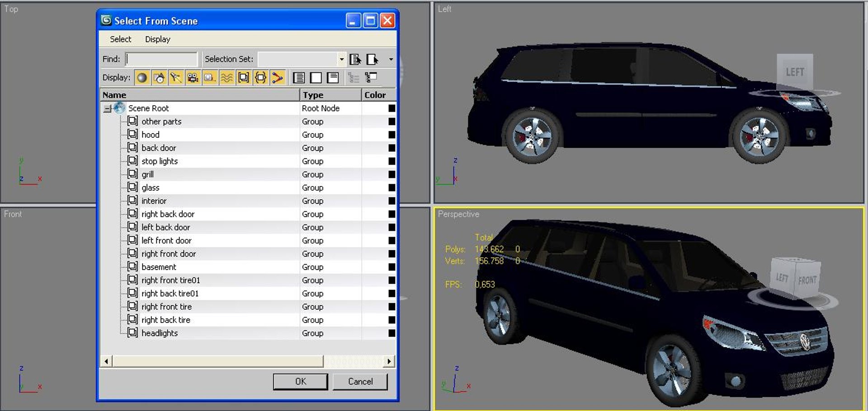This screenshot has width=868, height=411.
Task: Toggle the Display XRefs curly-bracket icon
Action: click(260, 78)
